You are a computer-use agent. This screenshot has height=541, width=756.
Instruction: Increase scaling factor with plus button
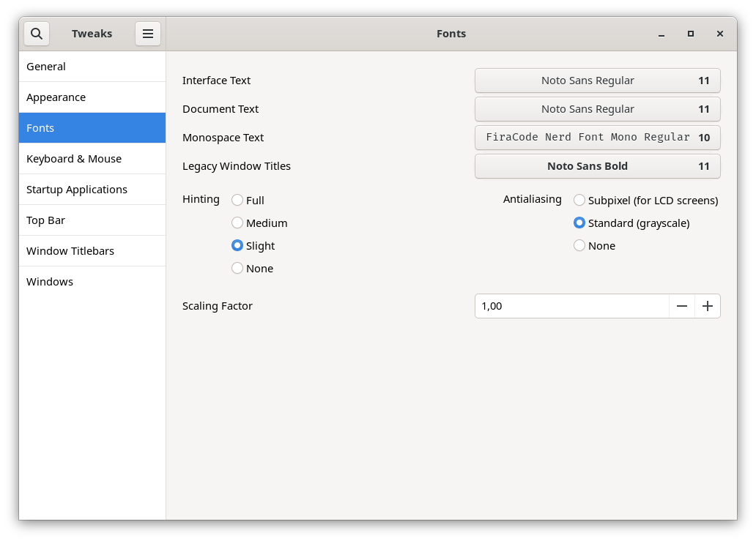(x=708, y=306)
